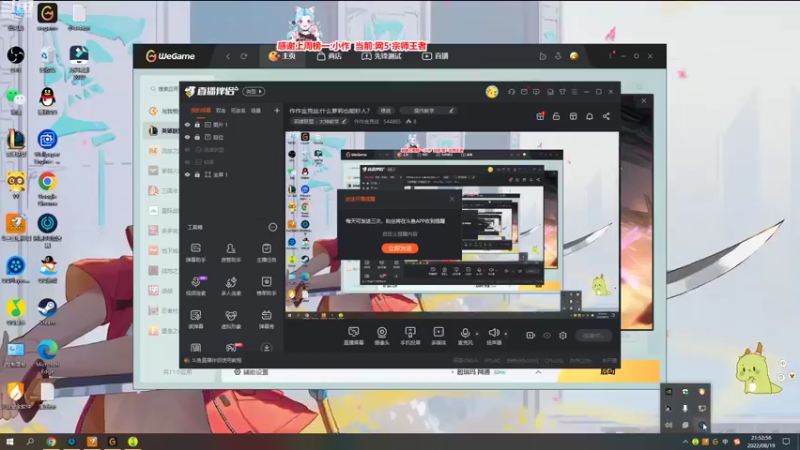
Task: Click the gift box icon with red badge
Action: (x=540, y=116)
